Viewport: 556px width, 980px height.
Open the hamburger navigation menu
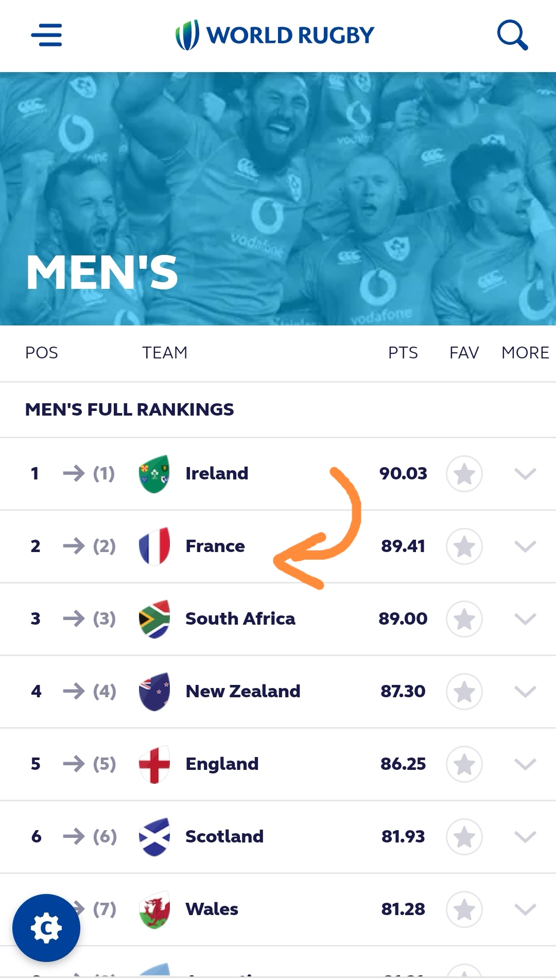pyautogui.click(x=46, y=35)
